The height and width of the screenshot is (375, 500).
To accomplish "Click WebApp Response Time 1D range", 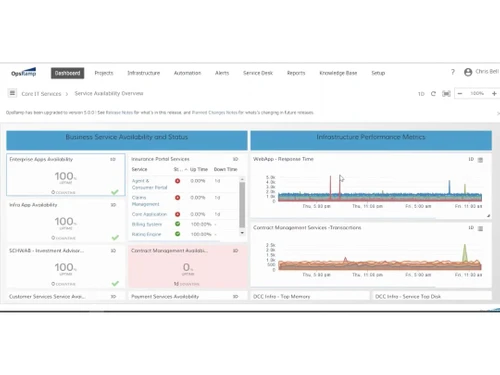I will pos(471,159).
